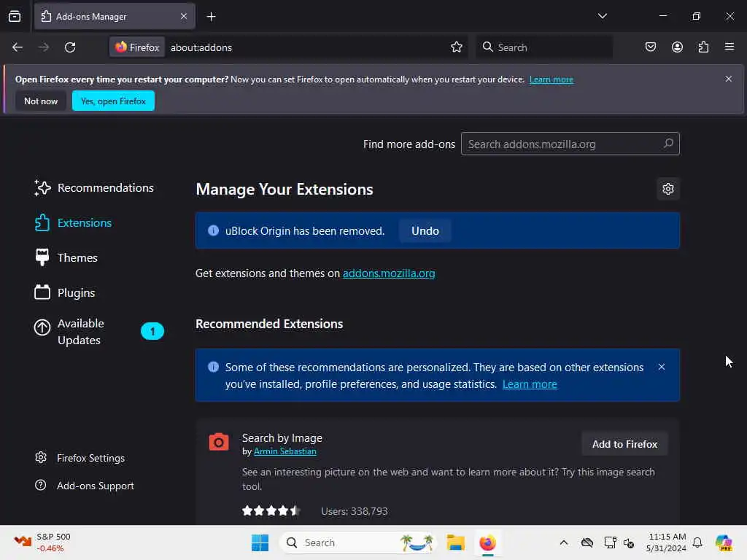Open the addons.mozilla.org link
The image size is (747, 560).
click(389, 273)
